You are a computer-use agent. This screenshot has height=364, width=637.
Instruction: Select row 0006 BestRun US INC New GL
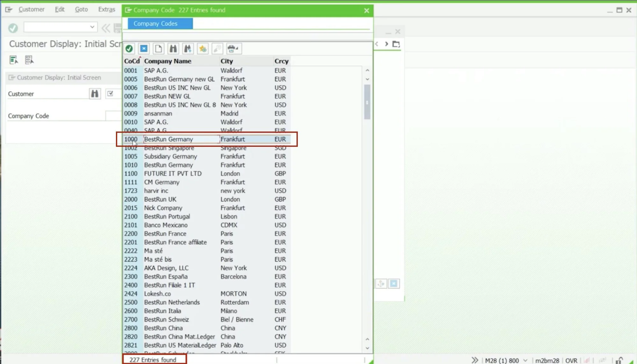207,88
